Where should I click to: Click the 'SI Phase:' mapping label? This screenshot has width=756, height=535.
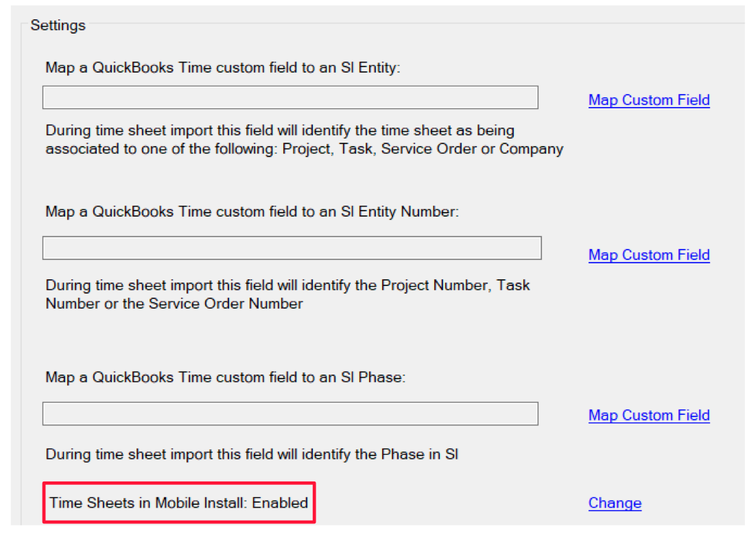click(373, 377)
